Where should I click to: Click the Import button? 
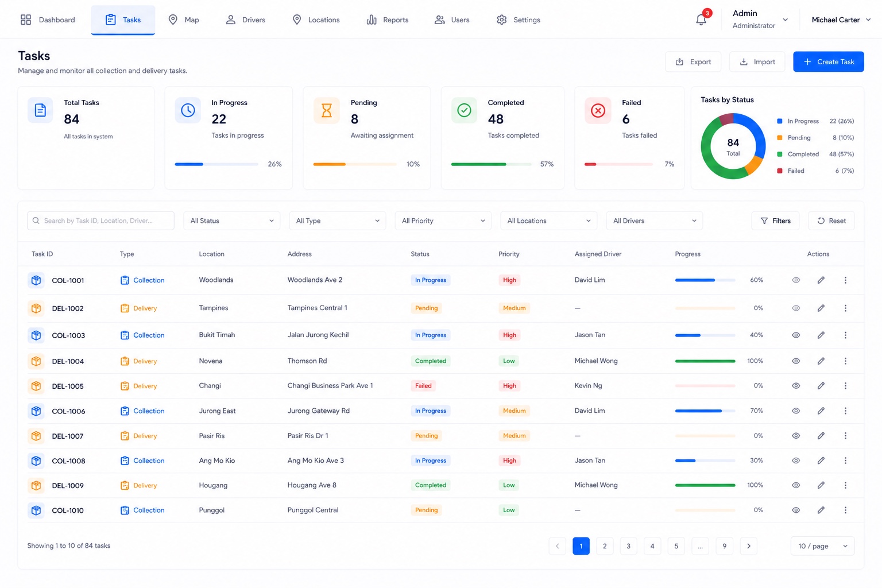click(757, 61)
